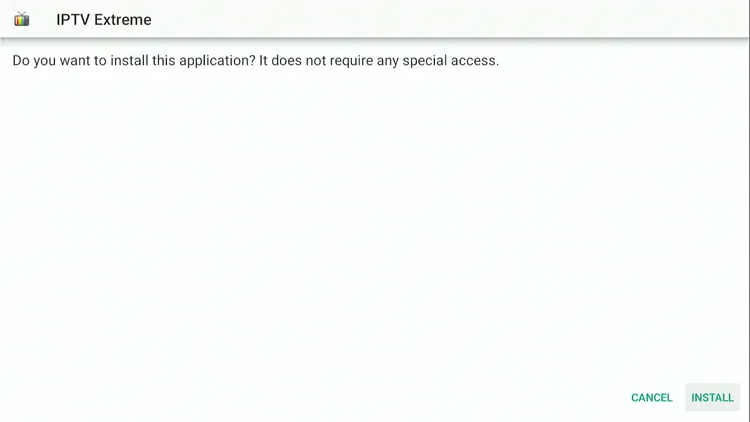The height and width of the screenshot is (422, 750).
Task: Click the retro TV icon in the header
Action: click(22, 19)
